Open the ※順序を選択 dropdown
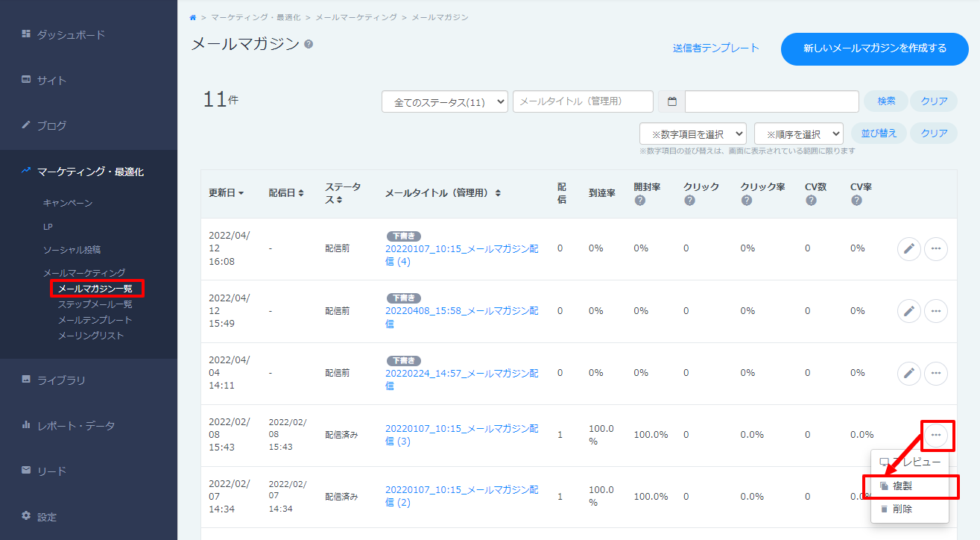980x540 pixels. pos(799,134)
